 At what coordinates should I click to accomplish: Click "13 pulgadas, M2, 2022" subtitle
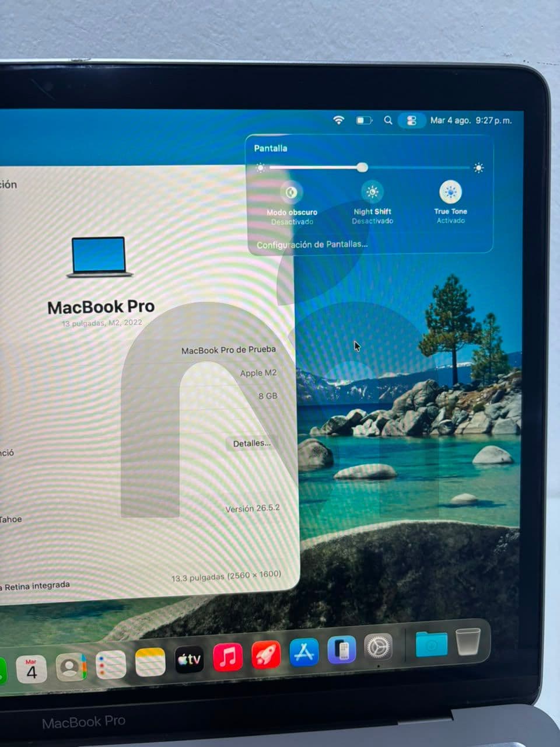click(102, 323)
